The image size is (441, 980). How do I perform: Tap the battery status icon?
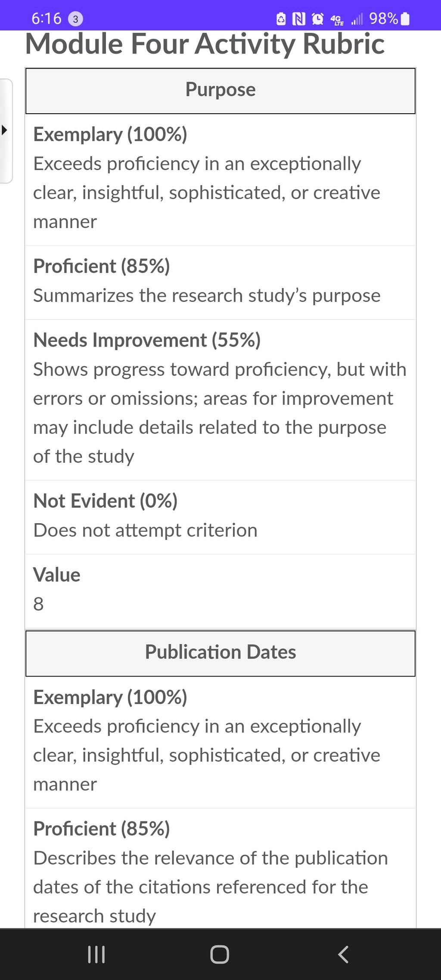coord(405,19)
